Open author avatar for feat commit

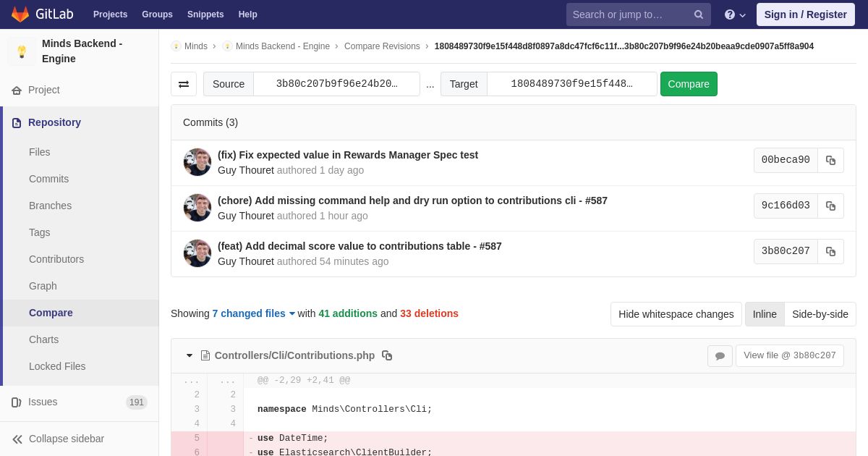coord(197,253)
